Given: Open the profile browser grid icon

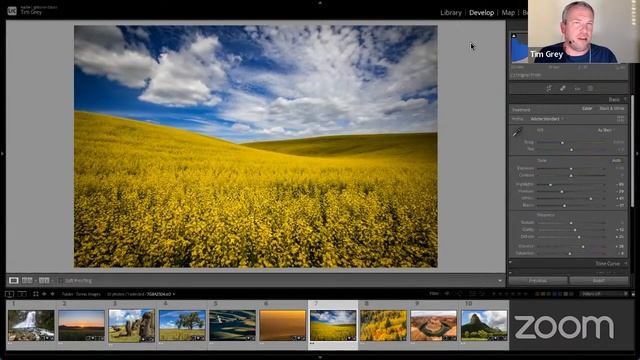Looking at the screenshot, I should point(620,119).
